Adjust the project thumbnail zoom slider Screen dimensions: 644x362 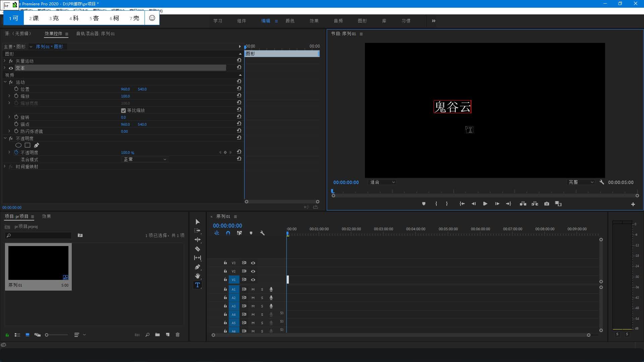coord(56,335)
